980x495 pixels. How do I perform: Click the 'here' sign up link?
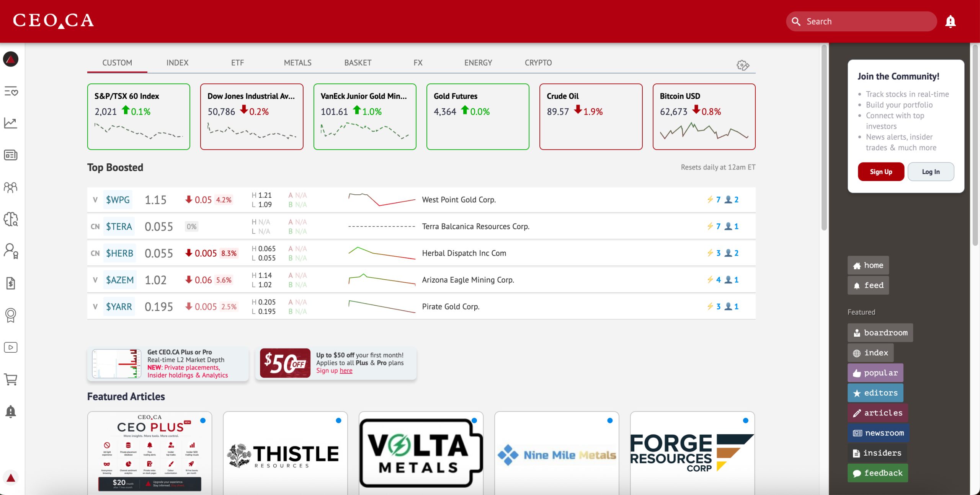point(346,371)
